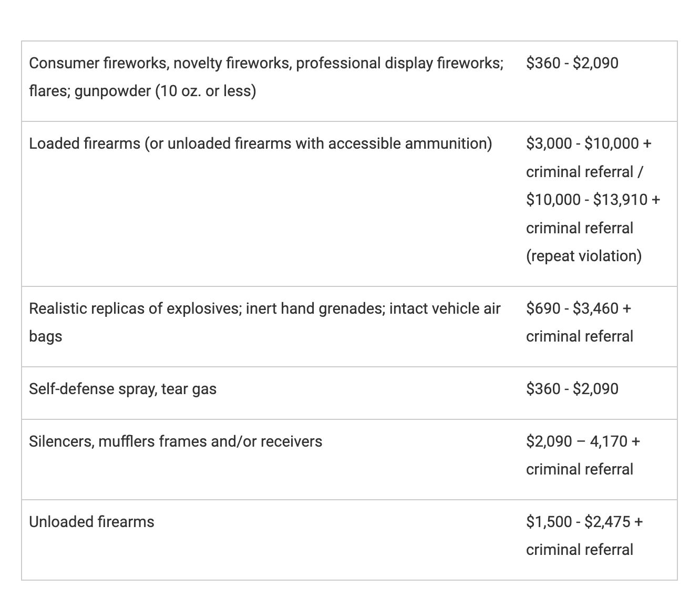700x598 pixels.
Task: Click the "$3,000 - $10,000 +" penalty text
Action: [588, 143]
